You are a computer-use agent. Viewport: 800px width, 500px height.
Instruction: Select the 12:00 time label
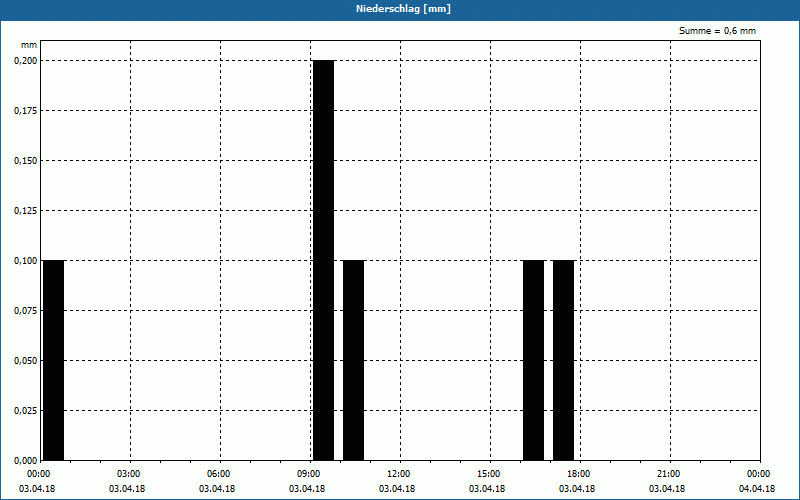399,474
